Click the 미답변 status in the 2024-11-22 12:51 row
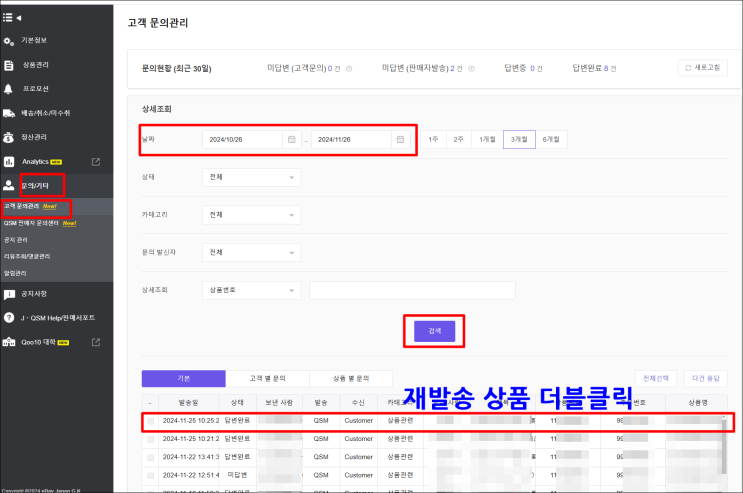 (237, 475)
